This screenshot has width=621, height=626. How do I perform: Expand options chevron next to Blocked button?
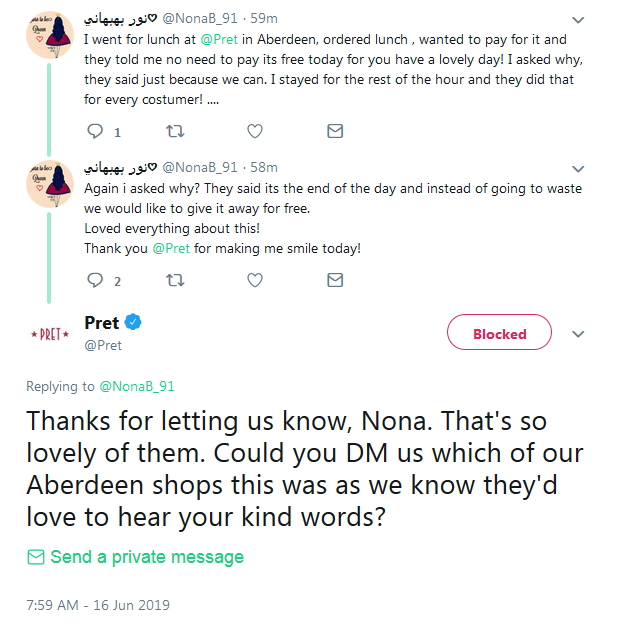point(577,334)
